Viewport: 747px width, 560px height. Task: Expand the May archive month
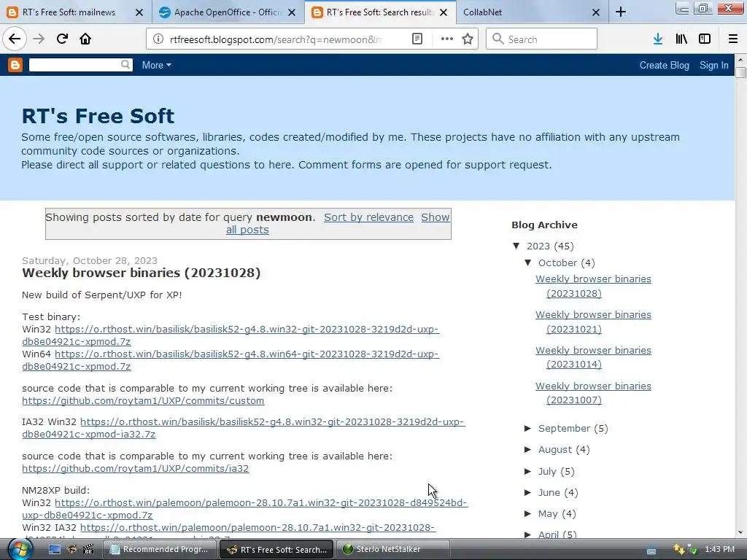tap(528, 513)
